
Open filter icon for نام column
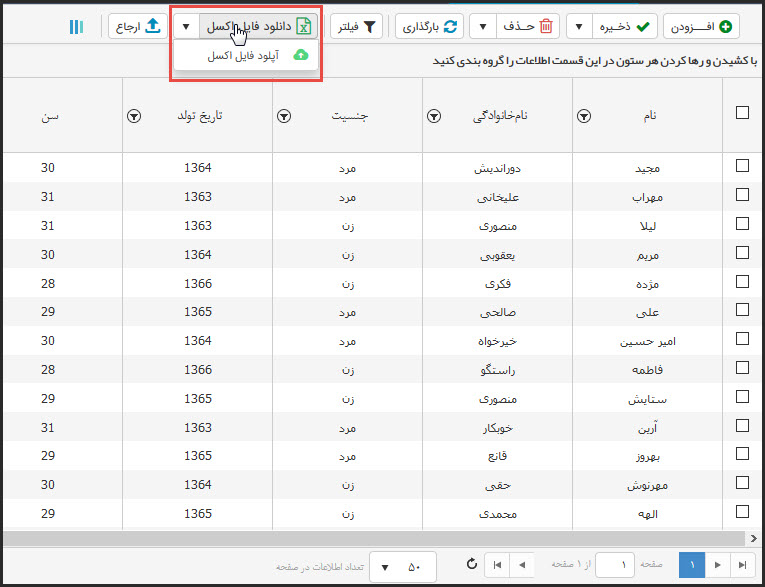coord(584,116)
